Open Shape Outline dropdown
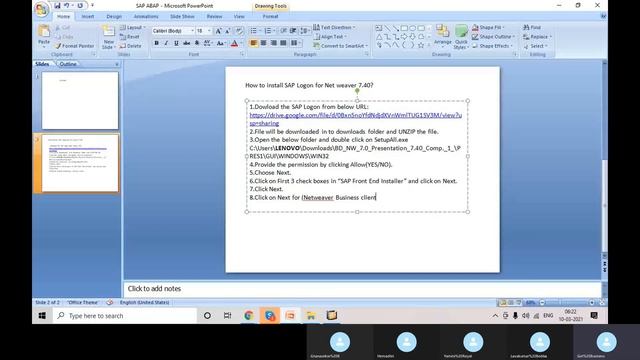 [493, 37]
